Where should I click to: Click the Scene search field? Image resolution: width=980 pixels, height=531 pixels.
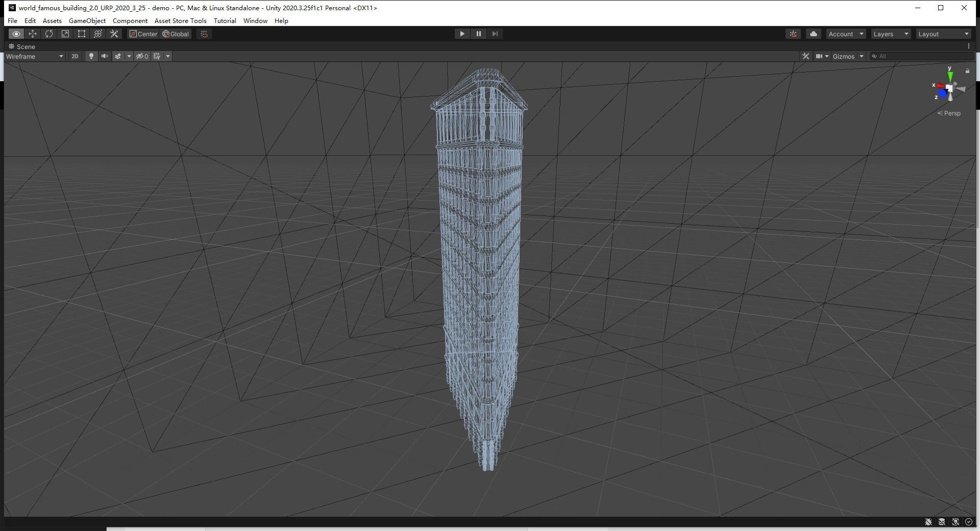pyautogui.click(x=922, y=56)
